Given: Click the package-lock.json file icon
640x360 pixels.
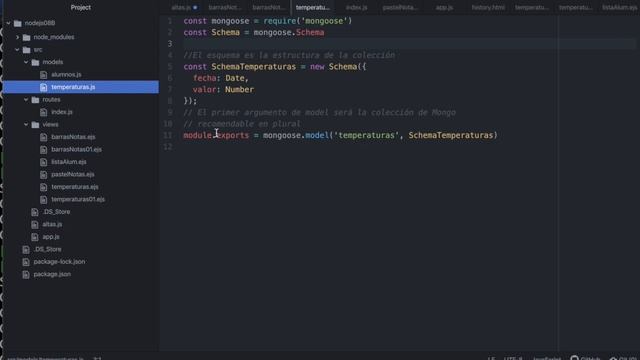Looking at the screenshot, I should point(26,262).
